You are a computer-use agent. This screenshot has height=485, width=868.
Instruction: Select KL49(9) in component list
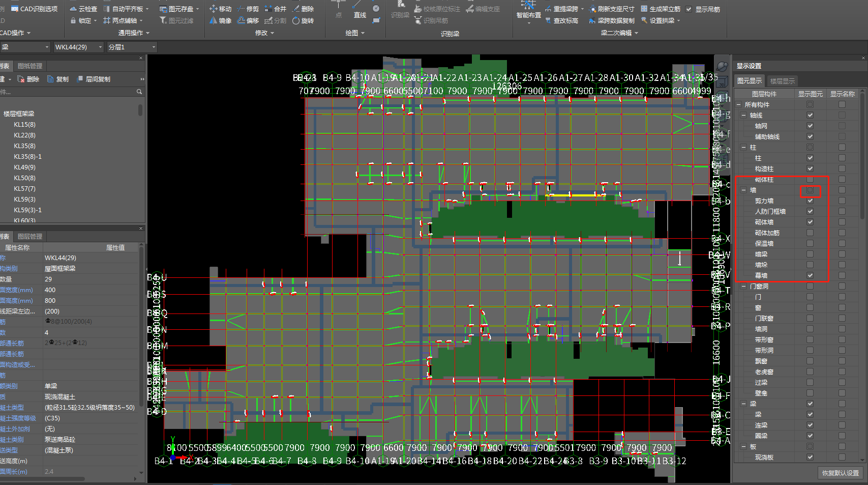(24, 167)
